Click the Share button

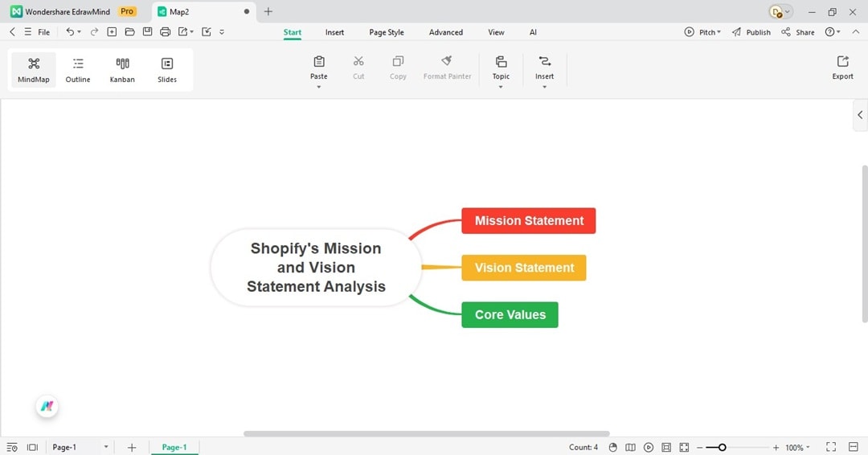(x=798, y=32)
